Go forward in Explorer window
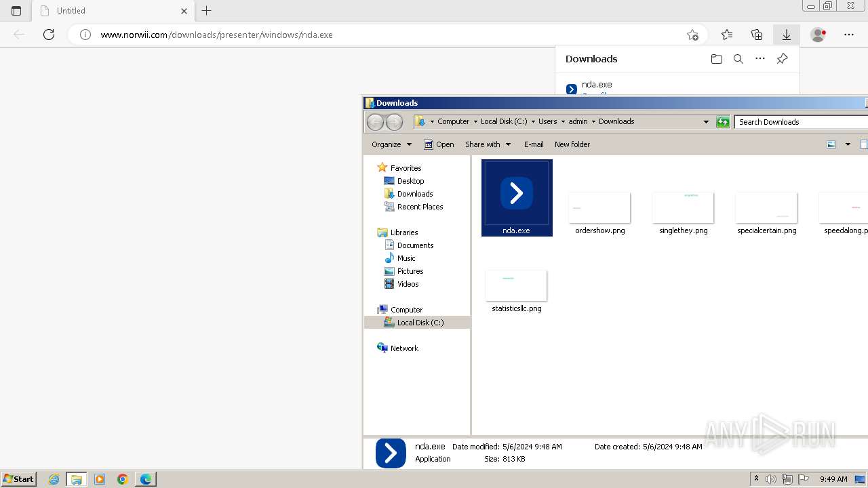 point(394,122)
